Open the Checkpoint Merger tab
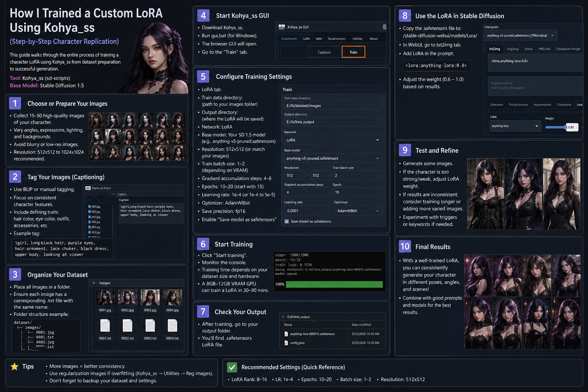 568,49
